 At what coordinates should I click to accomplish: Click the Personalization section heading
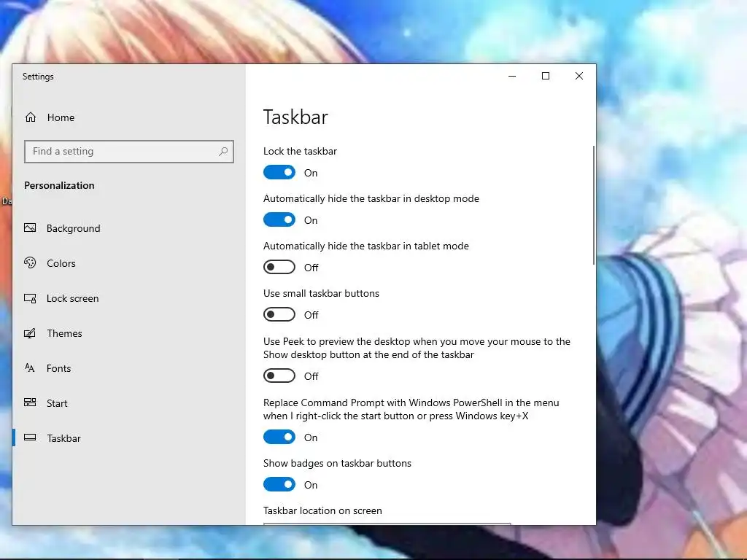(59, 185)
